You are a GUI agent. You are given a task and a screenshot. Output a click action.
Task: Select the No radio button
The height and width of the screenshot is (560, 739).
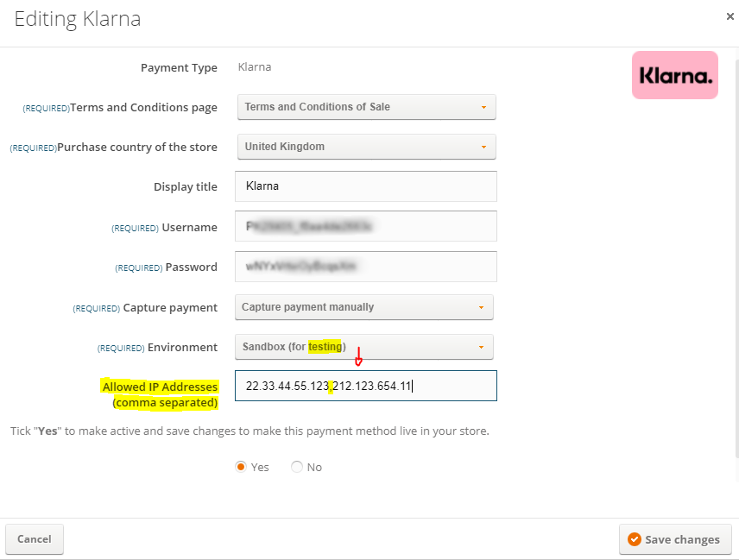pos(296,467)
